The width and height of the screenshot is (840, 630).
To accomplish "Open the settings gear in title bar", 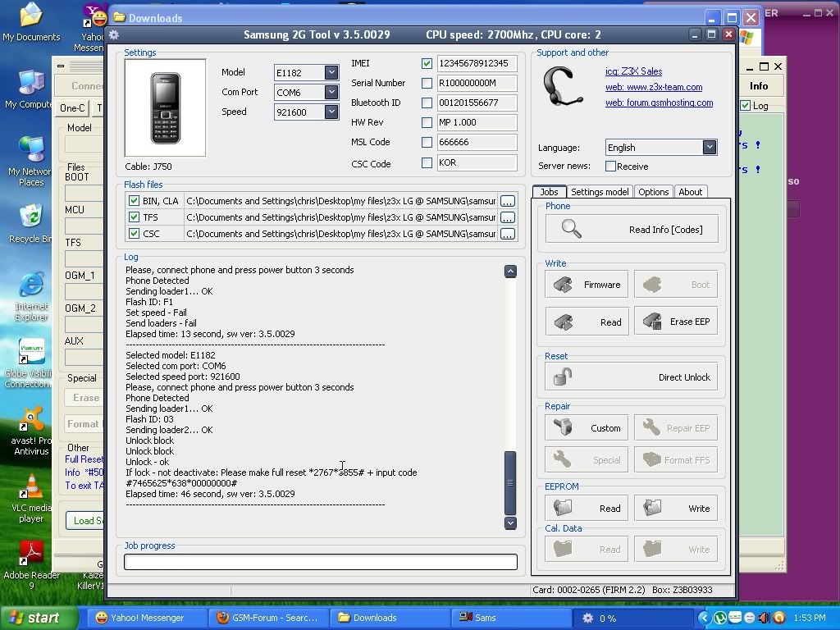I will [114, 34].
